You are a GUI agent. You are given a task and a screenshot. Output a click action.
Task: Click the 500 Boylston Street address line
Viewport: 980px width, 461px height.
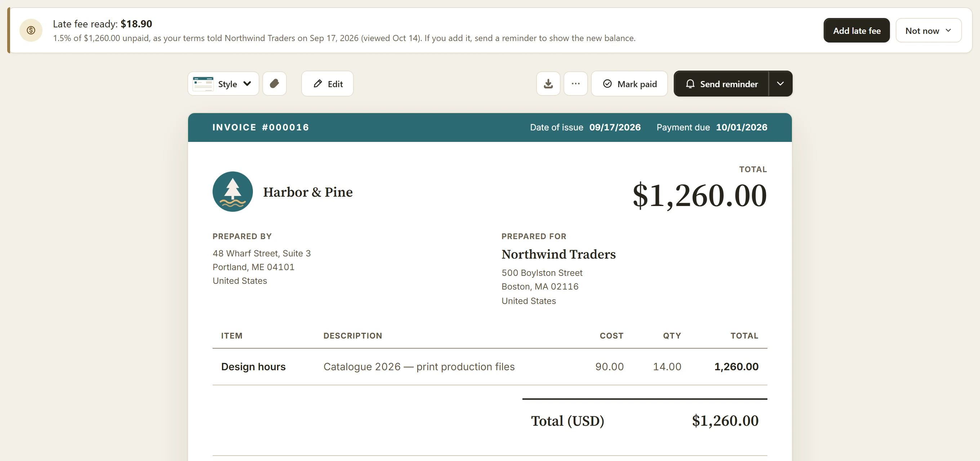click(x=542, y=273)
